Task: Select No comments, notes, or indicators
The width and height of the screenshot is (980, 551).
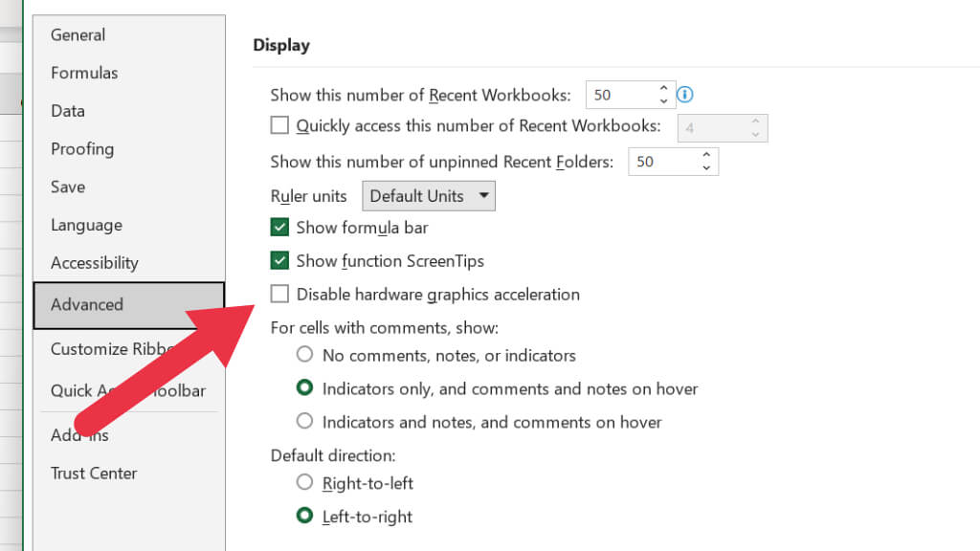Action: point(305,355)
